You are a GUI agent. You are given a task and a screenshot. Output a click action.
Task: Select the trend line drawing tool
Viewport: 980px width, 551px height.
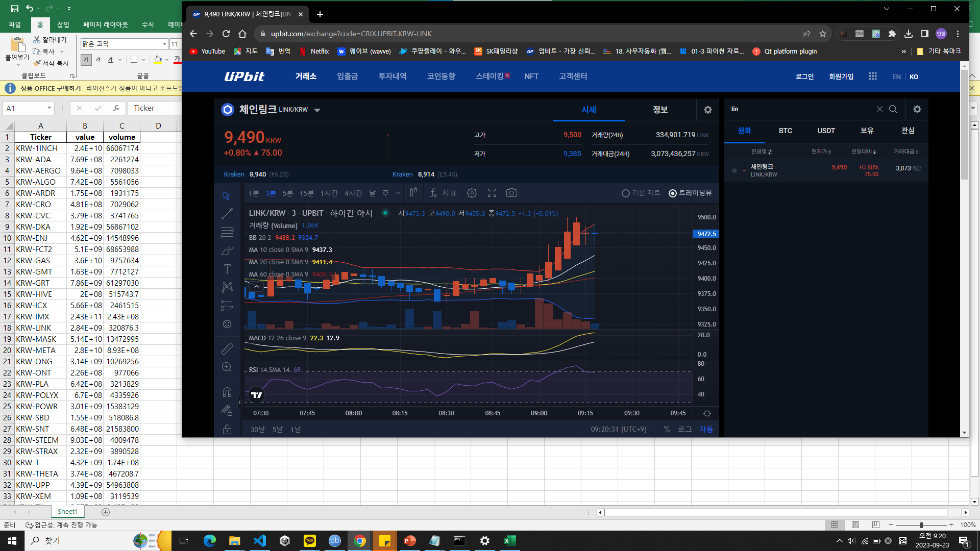click(x=227, y=214)
